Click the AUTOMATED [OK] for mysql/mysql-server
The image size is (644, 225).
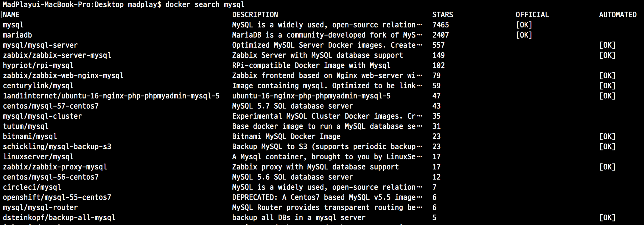607,45
